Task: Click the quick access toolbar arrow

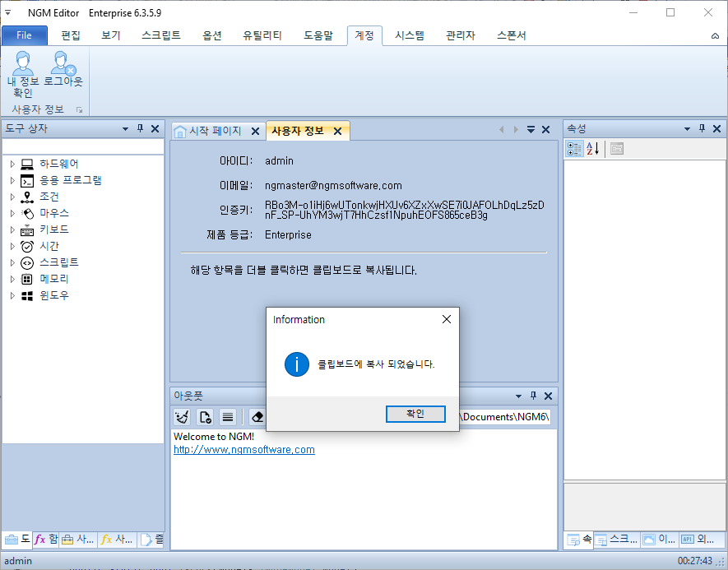Action: [7, 13]
